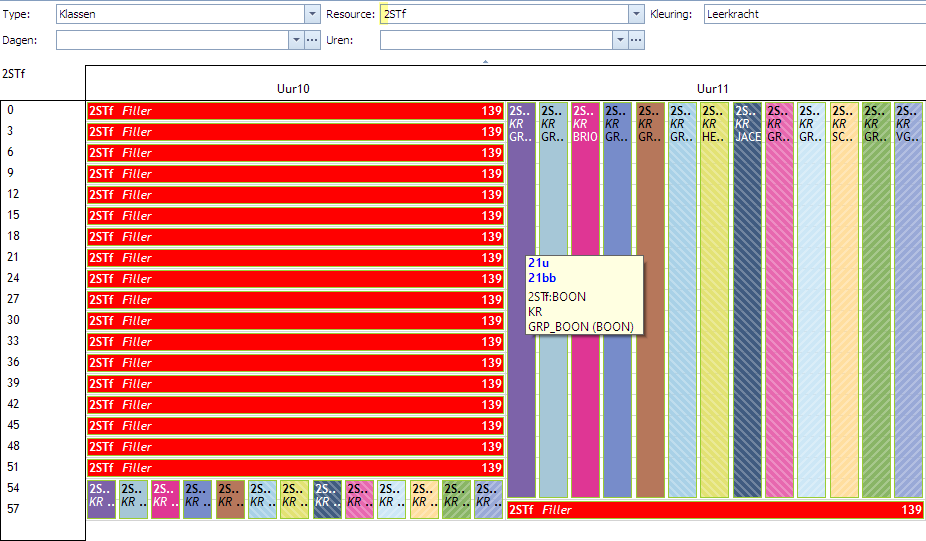
Task: Select the 2STf Filler block in row 51
Action: (x=295, y=468)
